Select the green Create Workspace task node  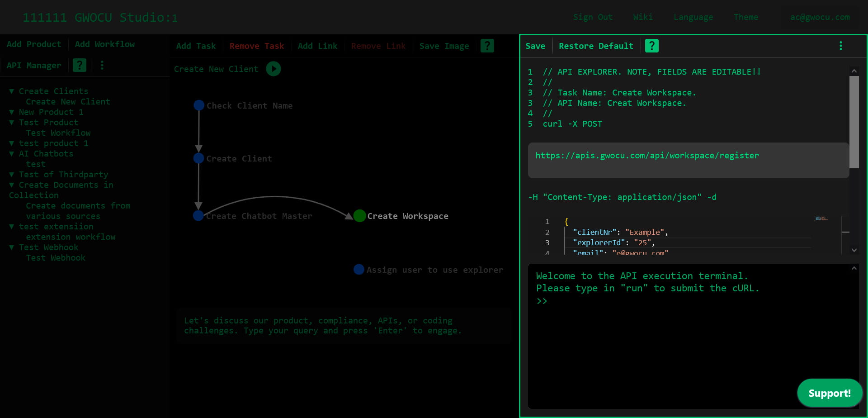click(359, 216)
